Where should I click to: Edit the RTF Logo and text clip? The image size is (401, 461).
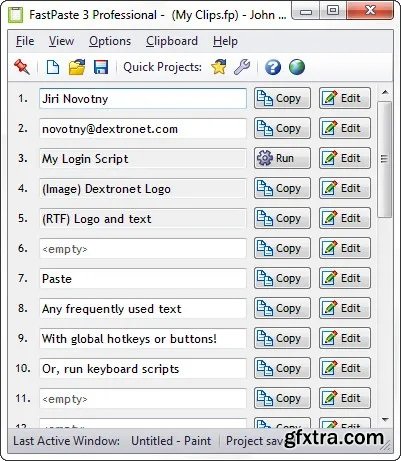pyautogui.click(x=345, y=218)
